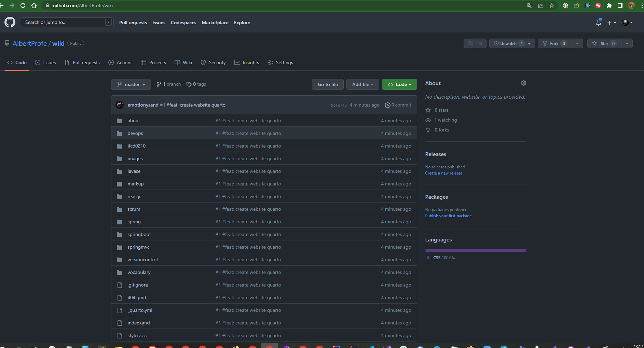Open the plus create-new menu

[612, 23]
